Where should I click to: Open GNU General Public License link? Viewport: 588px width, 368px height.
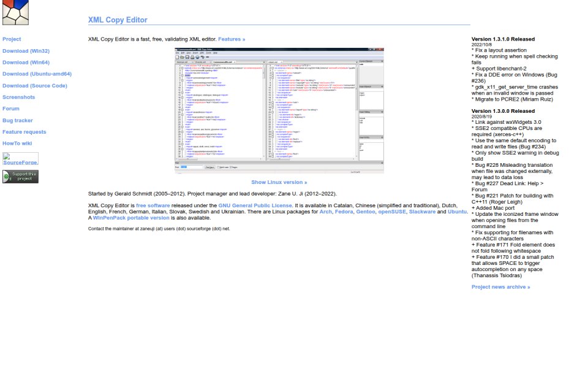255,205
